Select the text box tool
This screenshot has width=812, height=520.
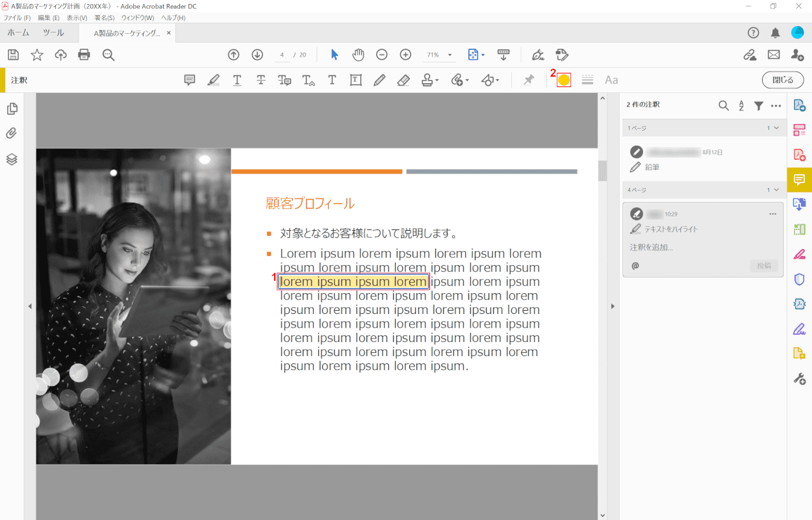[x=356, y=80]
